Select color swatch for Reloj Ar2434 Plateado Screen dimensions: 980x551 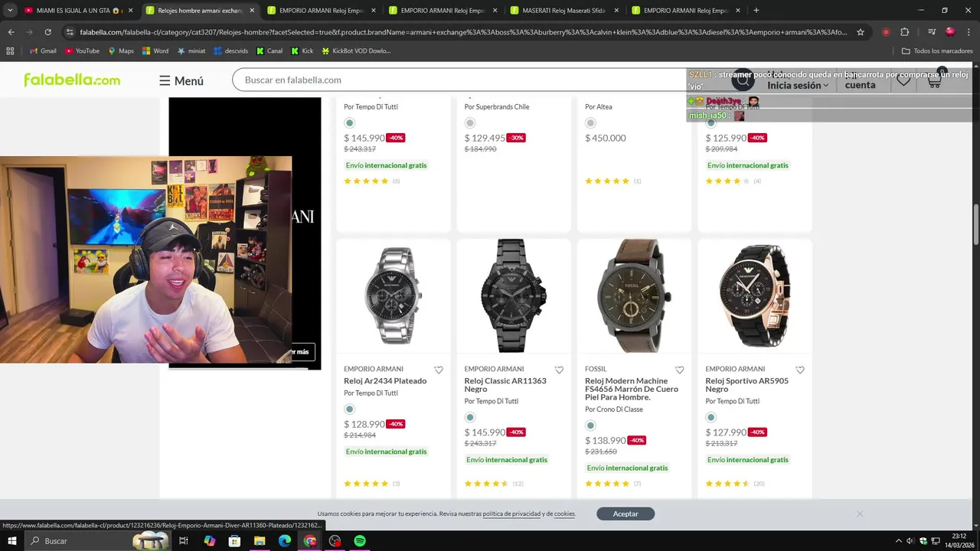tap(349, 409)
